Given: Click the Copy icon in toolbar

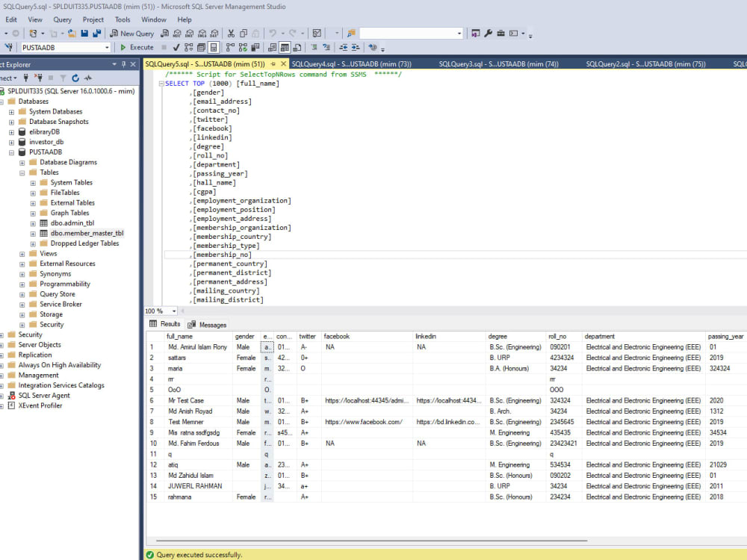Looking at the screenshot, I should pos(244,34).
